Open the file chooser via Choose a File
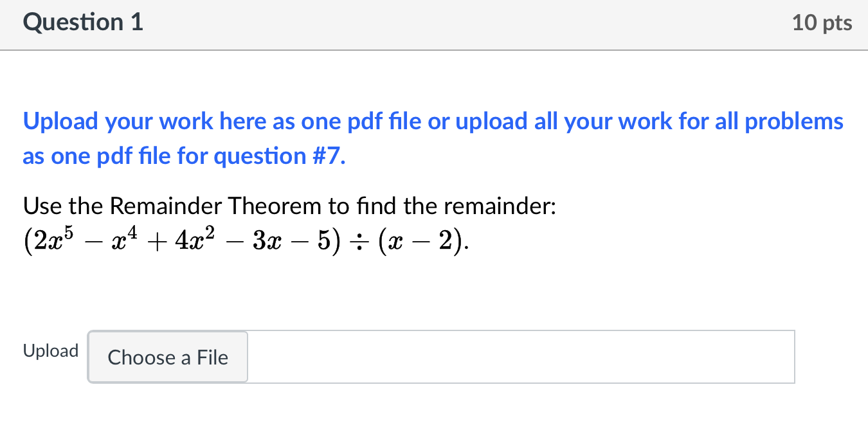Image resolution: width=868 pixels, height=423 pixels. [x=167, y=357]
